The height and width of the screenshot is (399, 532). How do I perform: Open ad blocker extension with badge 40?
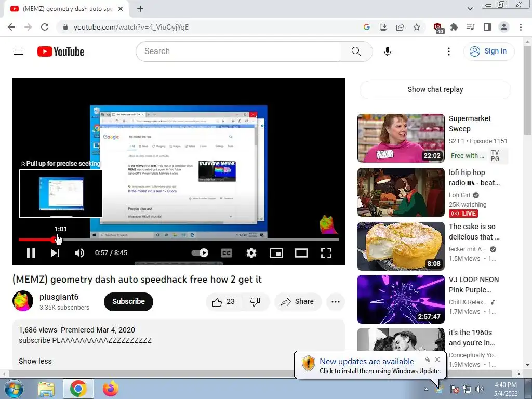tap(438, 28)
